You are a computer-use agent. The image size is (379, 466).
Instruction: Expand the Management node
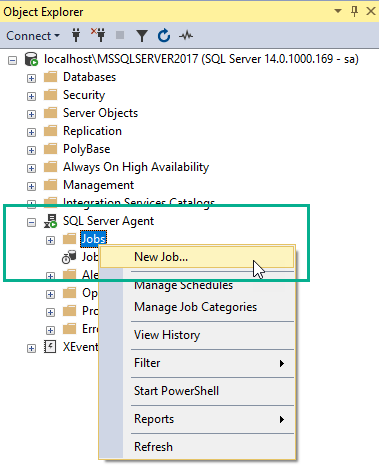click(x=31, y=187)
